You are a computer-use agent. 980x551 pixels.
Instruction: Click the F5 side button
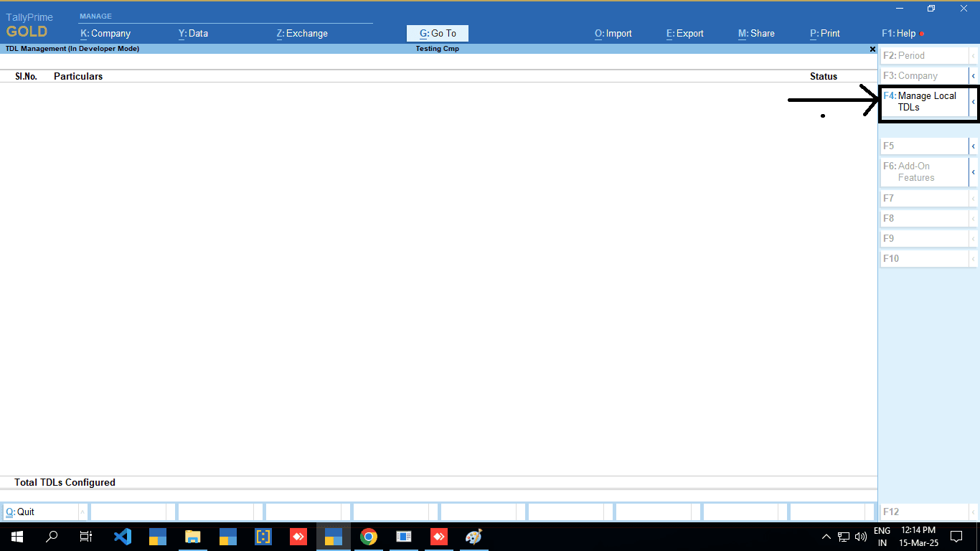(925, 146)
